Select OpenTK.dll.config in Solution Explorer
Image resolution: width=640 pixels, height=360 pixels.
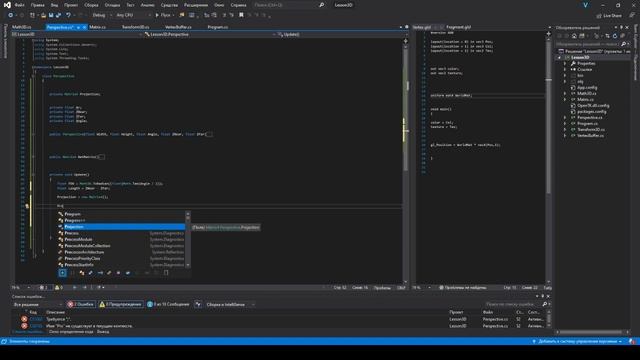coord(593,105)
